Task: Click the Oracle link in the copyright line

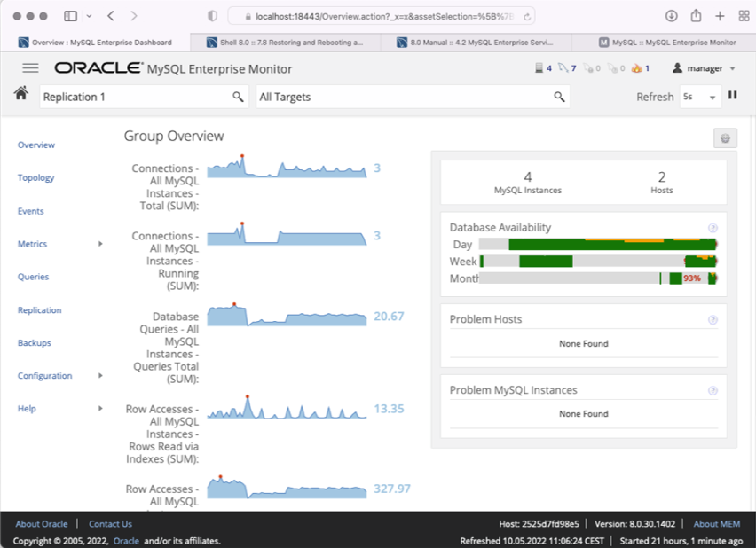Action: coord(126,541)
